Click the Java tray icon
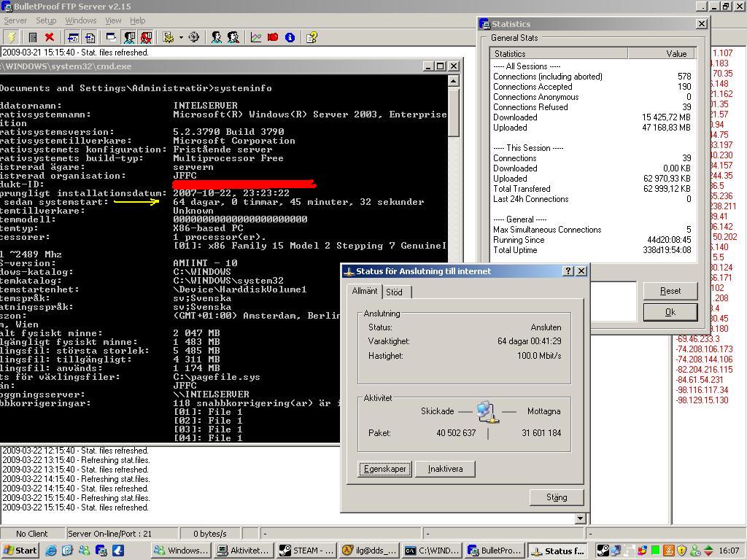The height and width of the screenshot is (560, 747). click(669, 551)
